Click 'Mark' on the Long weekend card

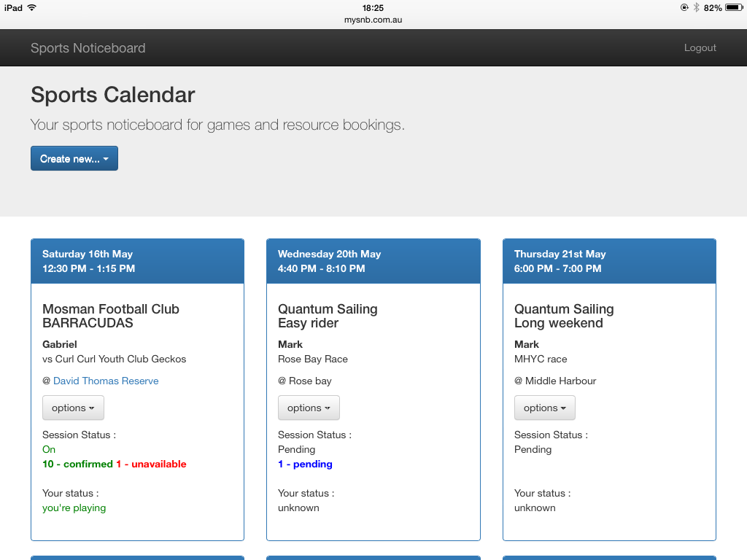[527, 344]
